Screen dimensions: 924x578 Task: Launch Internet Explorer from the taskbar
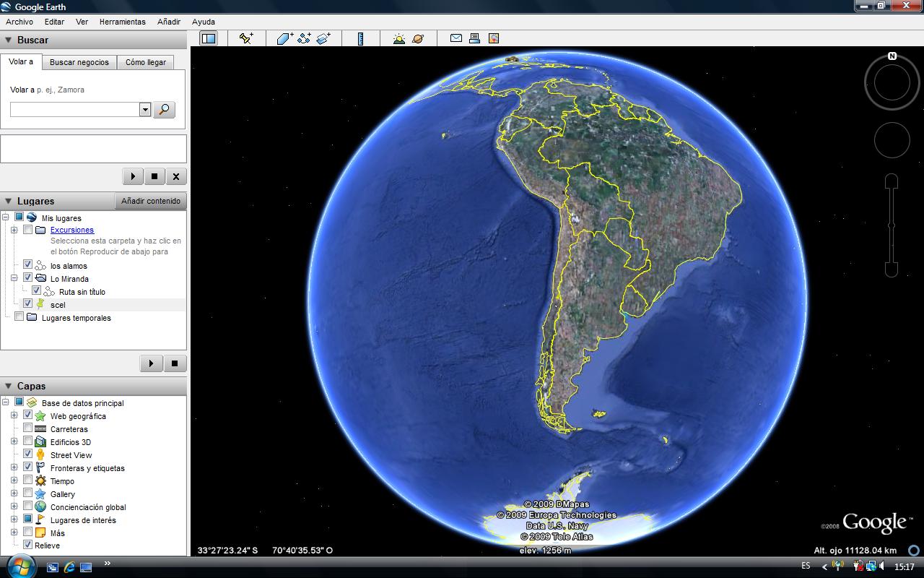[69, 567]
